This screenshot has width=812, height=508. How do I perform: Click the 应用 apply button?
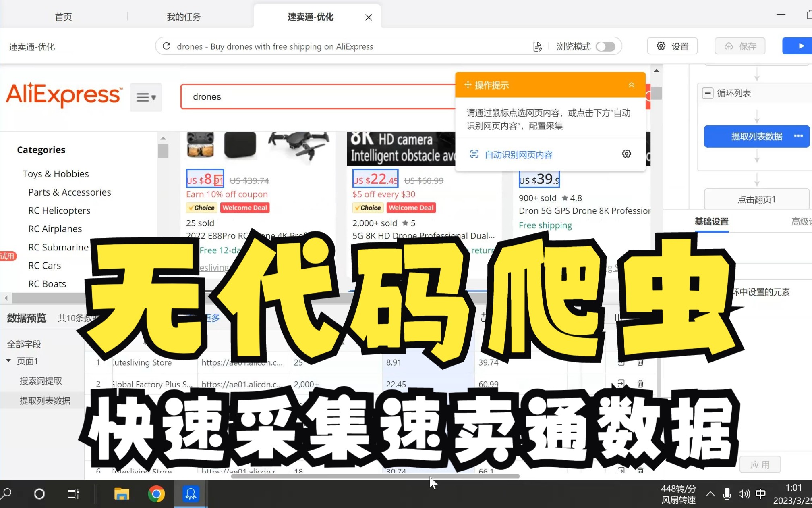pyautogui.click(x=760, y=464)
